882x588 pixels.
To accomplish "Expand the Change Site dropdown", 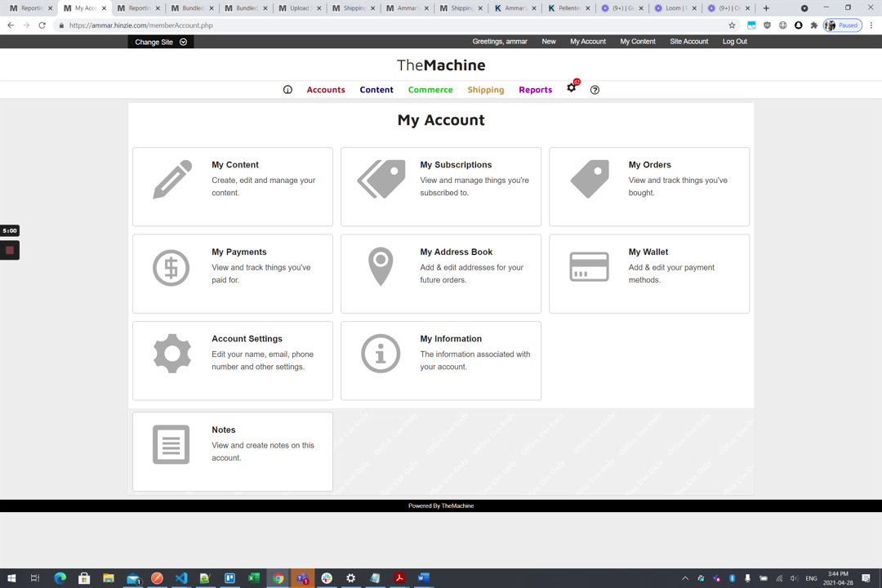I will (x=161, y=42).
